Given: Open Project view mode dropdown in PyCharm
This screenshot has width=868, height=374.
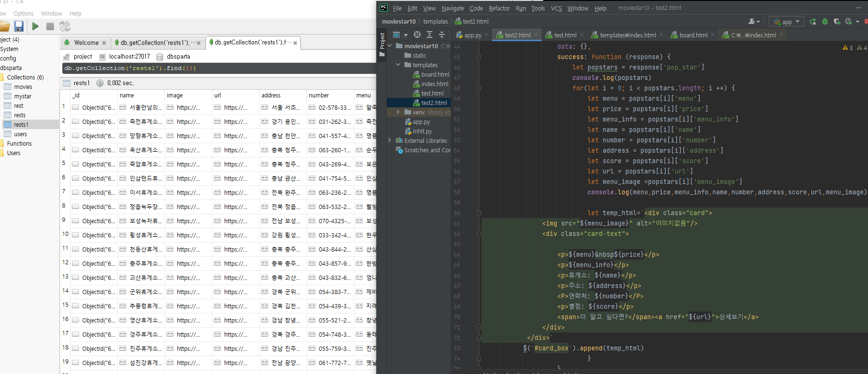Looking at the screenshot, I should pos(400,35).
